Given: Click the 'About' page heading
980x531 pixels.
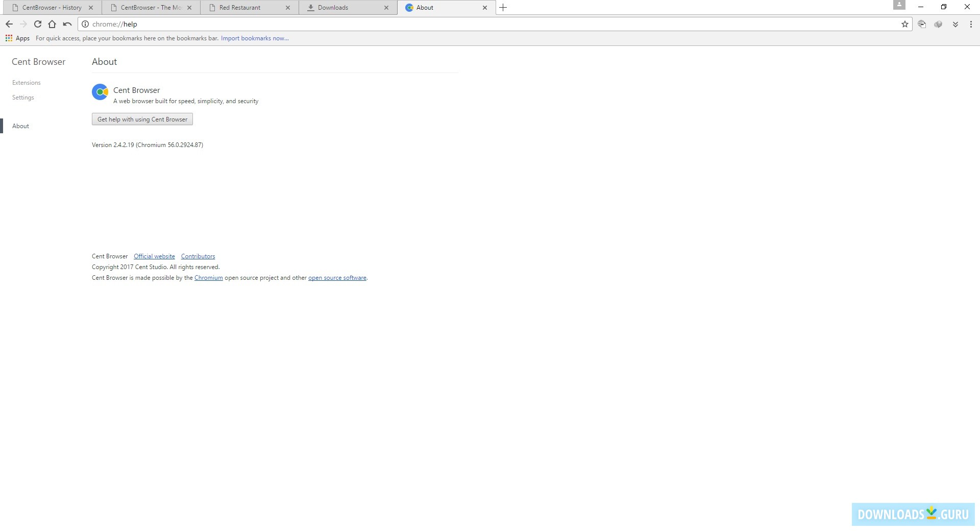Looking at the screenshot, I should click(x=105, y=62).
